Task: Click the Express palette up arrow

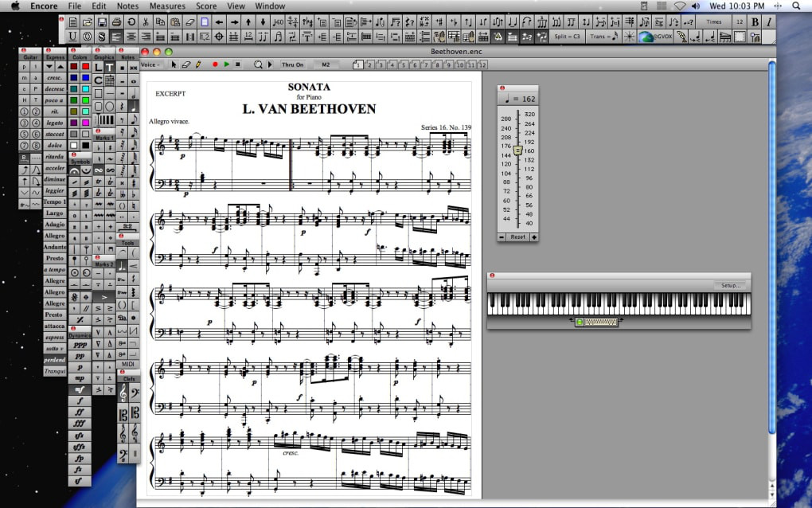Action: pos(60,67)
